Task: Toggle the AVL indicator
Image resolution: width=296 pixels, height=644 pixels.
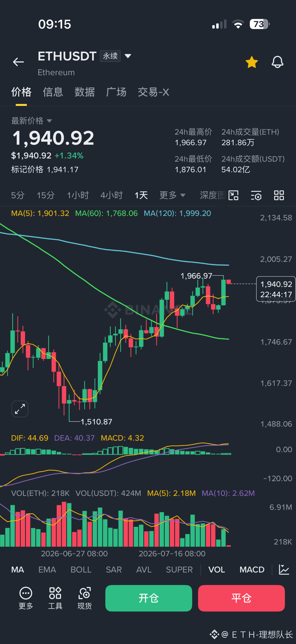Action: click(144, 570)
